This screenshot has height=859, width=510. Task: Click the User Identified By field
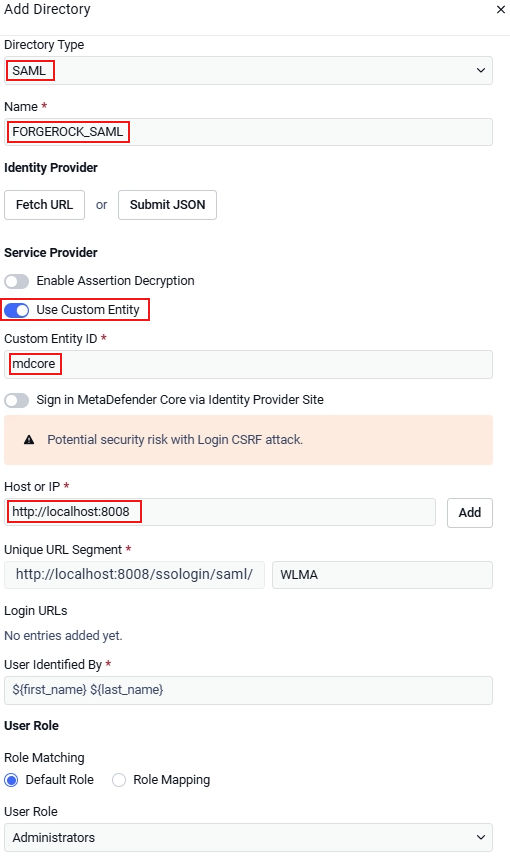point(248,690)
